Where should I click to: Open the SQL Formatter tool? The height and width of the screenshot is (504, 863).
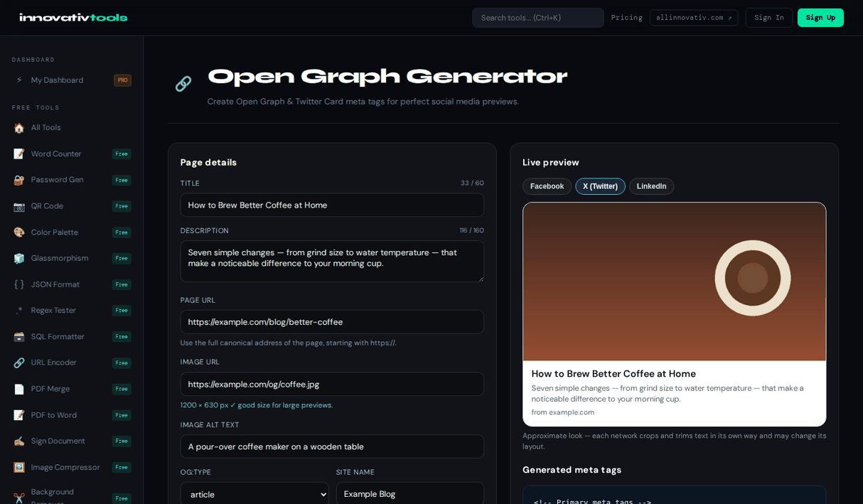[x=72, y=337]
